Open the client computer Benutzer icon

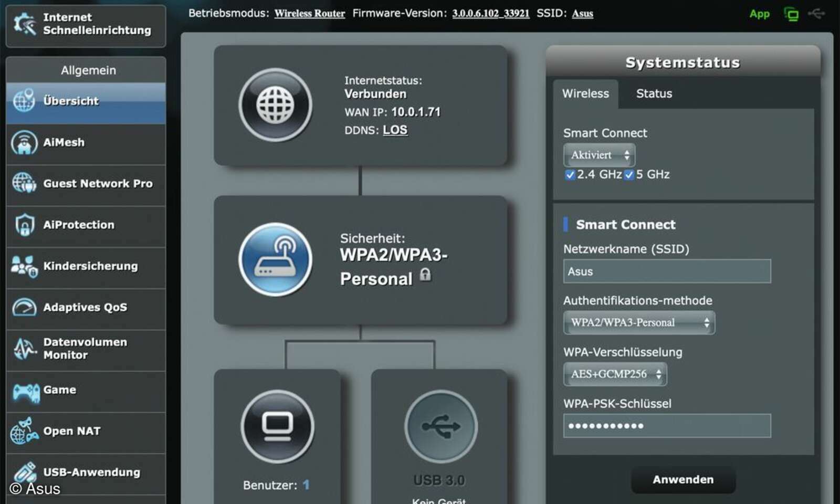point(277,426)
